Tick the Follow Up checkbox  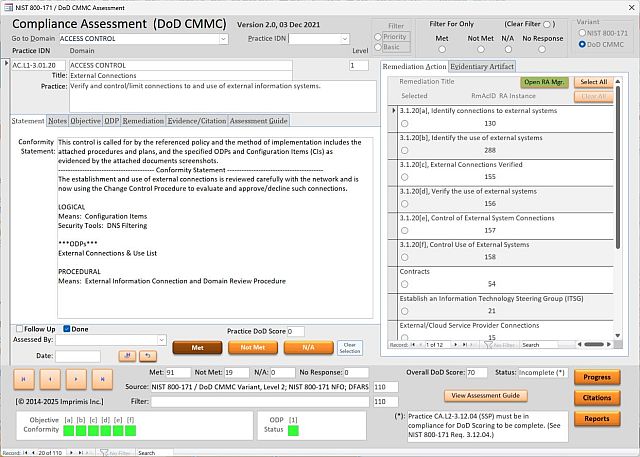19,328
